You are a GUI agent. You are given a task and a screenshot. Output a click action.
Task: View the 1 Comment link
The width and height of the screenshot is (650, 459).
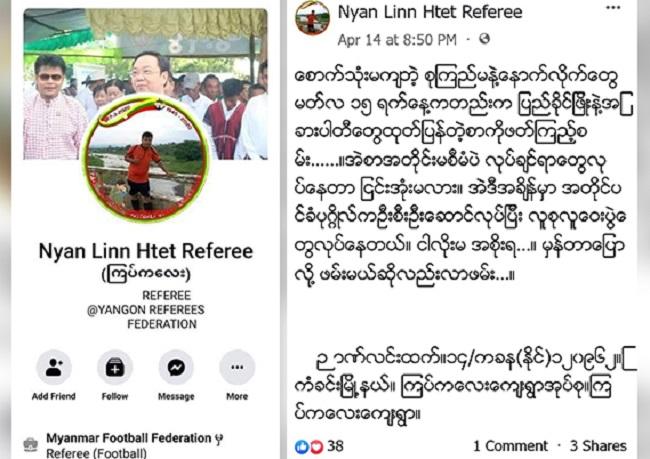[510, 446]
